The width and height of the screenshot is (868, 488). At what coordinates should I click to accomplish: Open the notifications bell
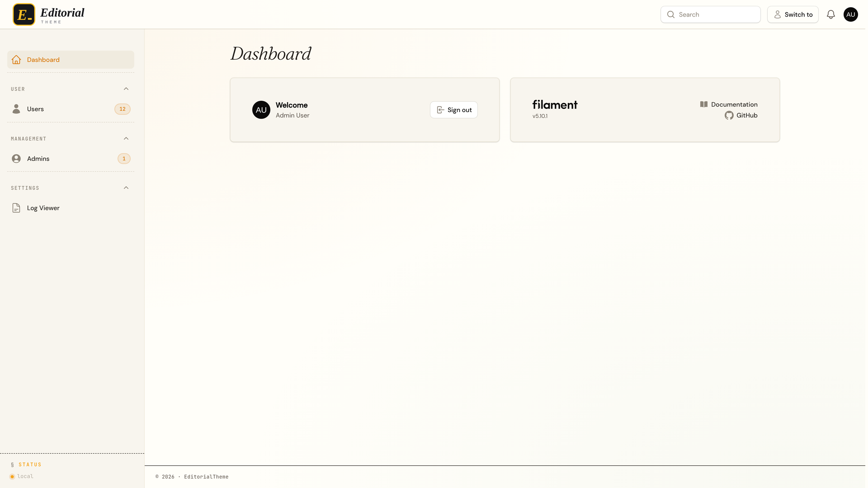[x=831, y=14]
